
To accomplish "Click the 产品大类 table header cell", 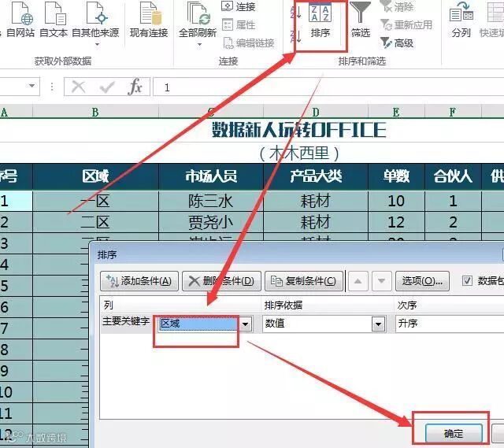I will click(316, 176).
